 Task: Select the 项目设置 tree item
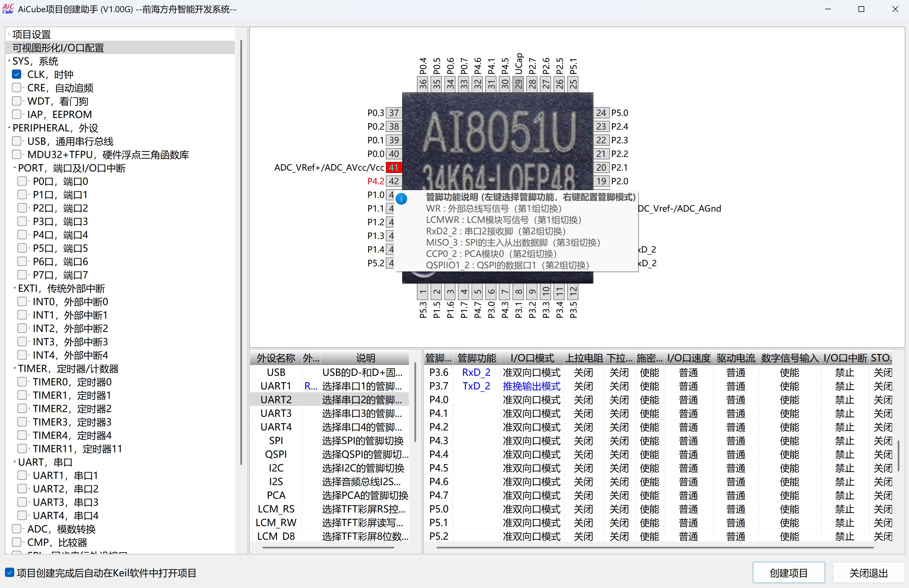(x=32, y=34)
